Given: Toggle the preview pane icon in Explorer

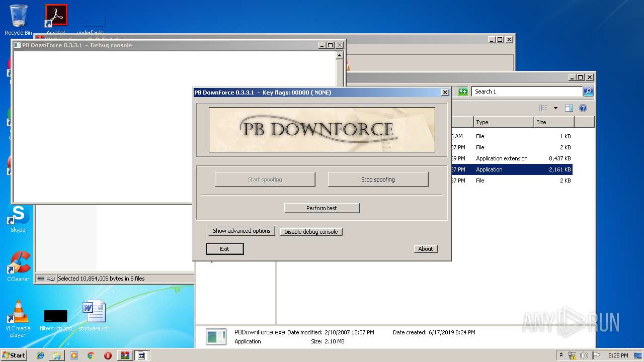Looking at the screenshot, I should (569, 108).
